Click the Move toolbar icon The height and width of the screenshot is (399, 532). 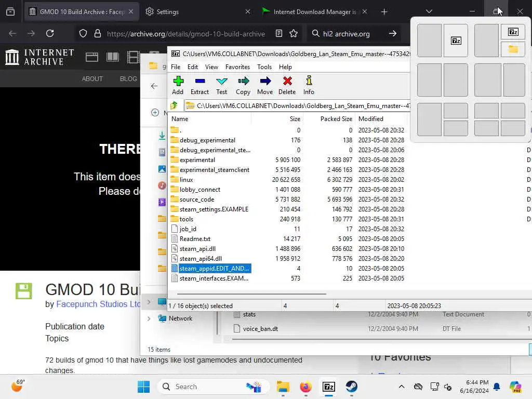point(265,85)
